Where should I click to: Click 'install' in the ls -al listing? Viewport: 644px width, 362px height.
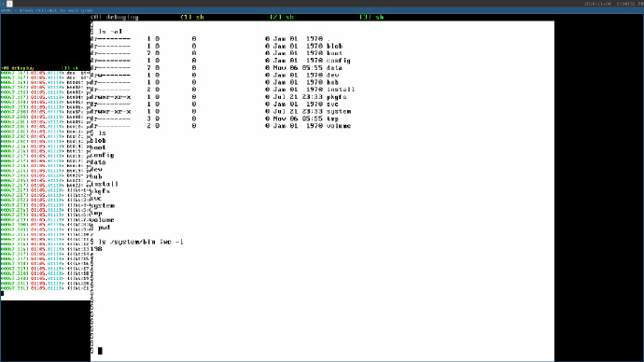pyautogui.click(x=341, y=90)
